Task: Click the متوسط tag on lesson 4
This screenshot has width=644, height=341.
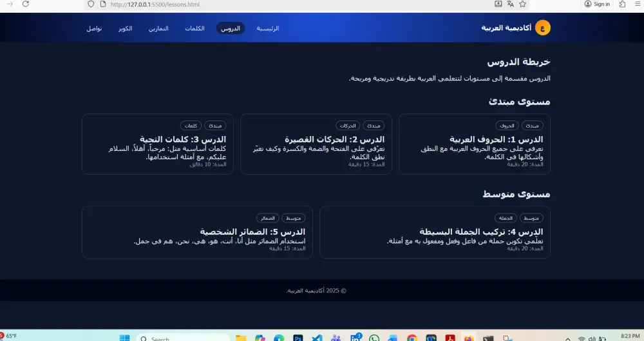Action: pyautogui.click(x=531, y=218)
